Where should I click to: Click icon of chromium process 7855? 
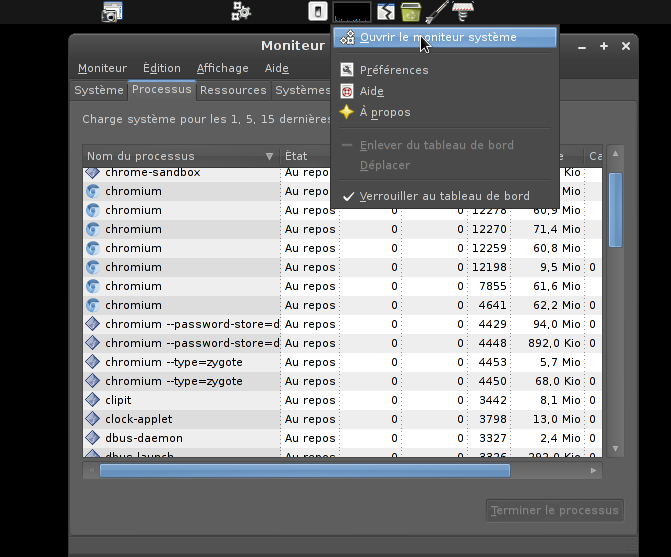93,286
